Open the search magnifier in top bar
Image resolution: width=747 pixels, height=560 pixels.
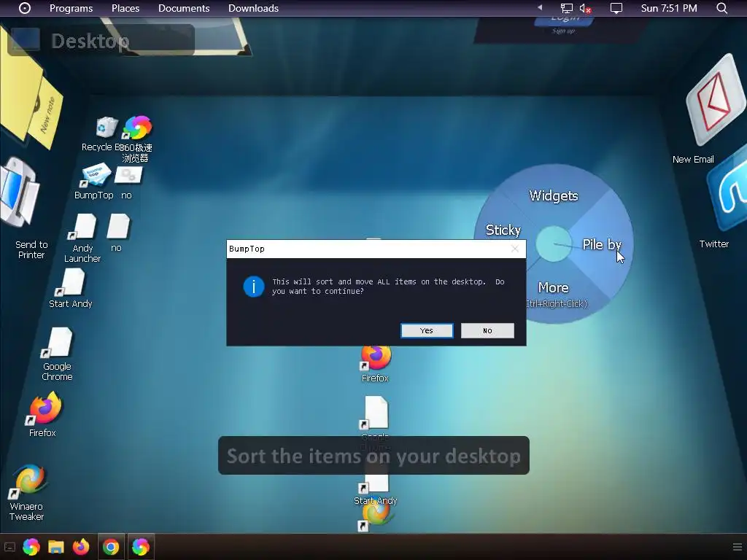click(x=721, y=8)
